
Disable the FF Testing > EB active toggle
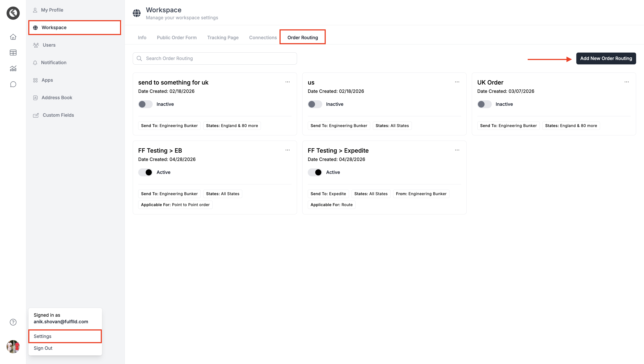pyautogui.click(x=145, y=172)
